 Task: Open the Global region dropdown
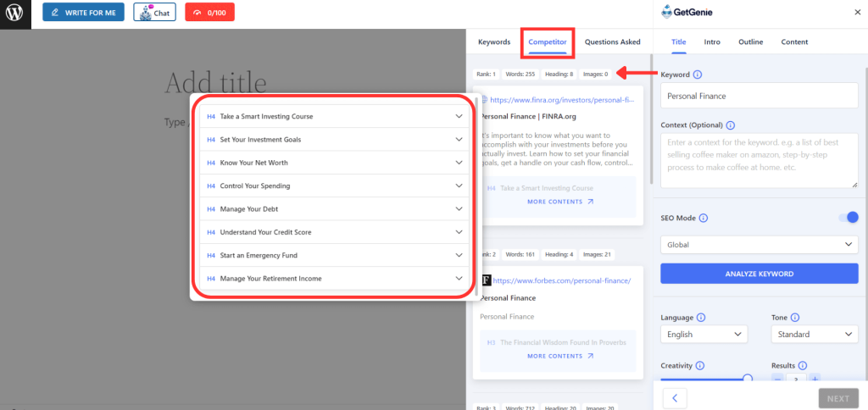click(x=759, y=244)
